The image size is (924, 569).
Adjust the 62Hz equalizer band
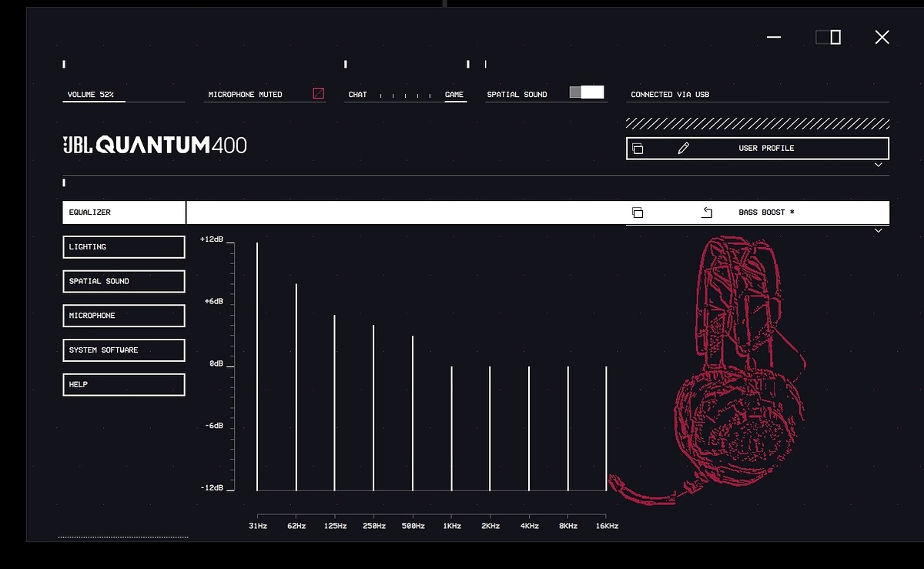pyautogui.click(x=296, y=387)
